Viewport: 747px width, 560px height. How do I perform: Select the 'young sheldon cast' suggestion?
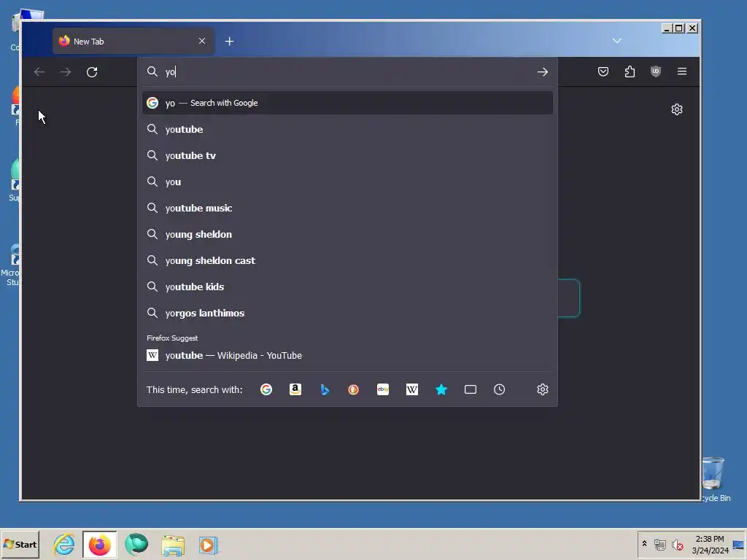pyautogui.click(x=347, y=260)
